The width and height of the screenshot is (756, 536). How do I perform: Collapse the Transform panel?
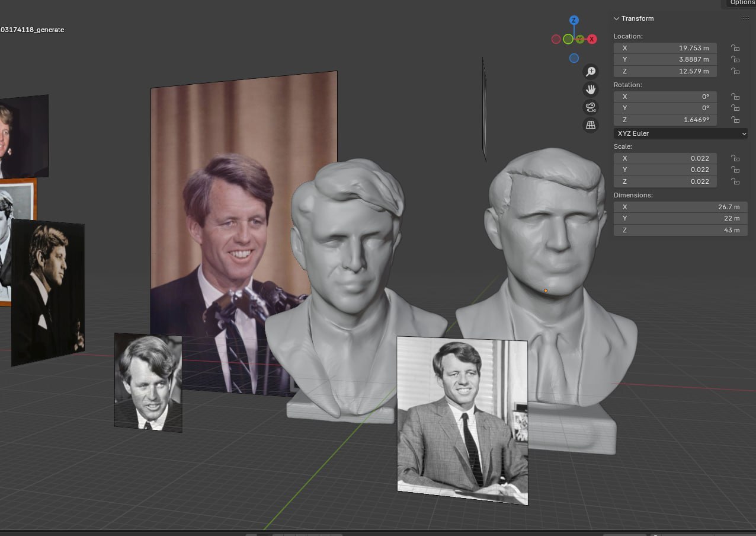(x=616, y=18)
